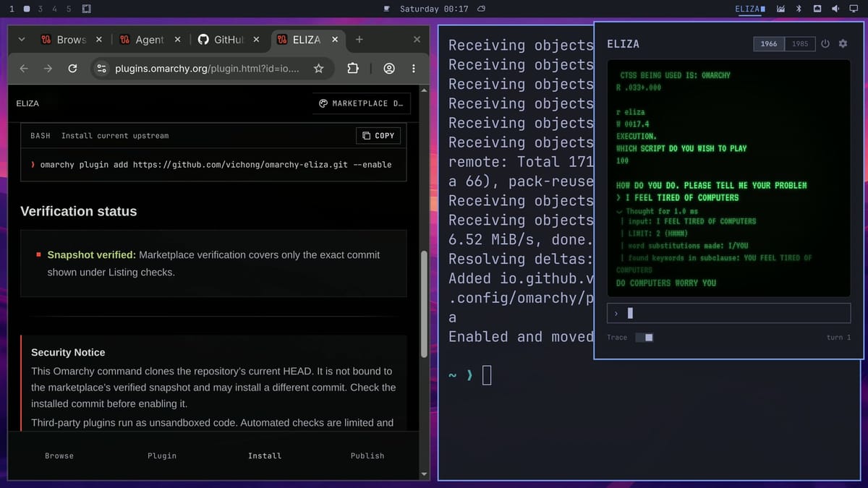Viewport: 868px width, 488px height.
Task: Open a new browser tab
Action: (x=359, y=40)
